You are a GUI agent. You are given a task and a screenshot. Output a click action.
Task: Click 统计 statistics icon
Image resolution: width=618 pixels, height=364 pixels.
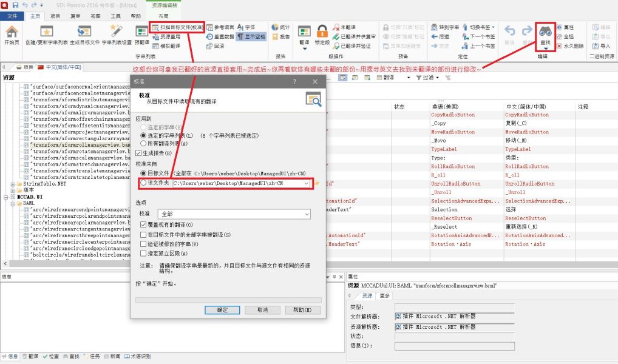pyautogui.click(x=280, y=27)
